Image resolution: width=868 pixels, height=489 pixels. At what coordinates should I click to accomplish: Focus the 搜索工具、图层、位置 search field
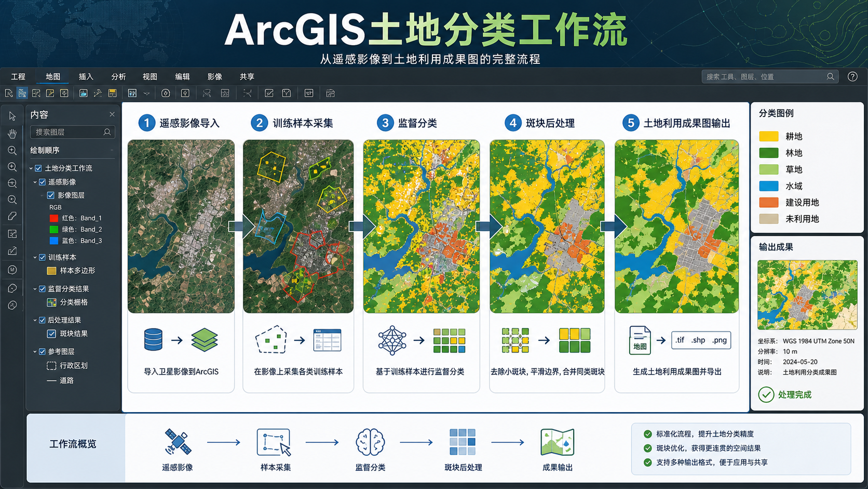point(770,76)
